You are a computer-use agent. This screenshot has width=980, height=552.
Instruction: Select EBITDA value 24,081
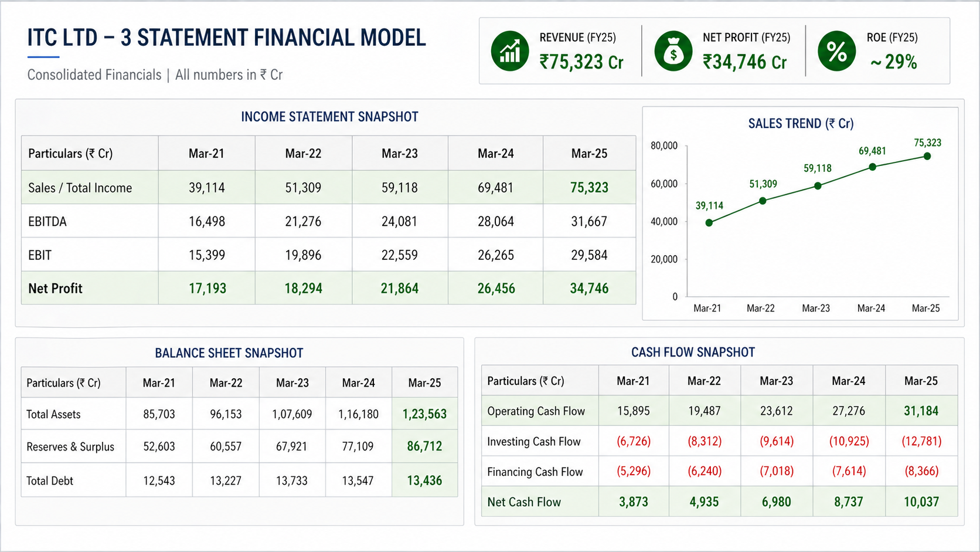point(400,222)
